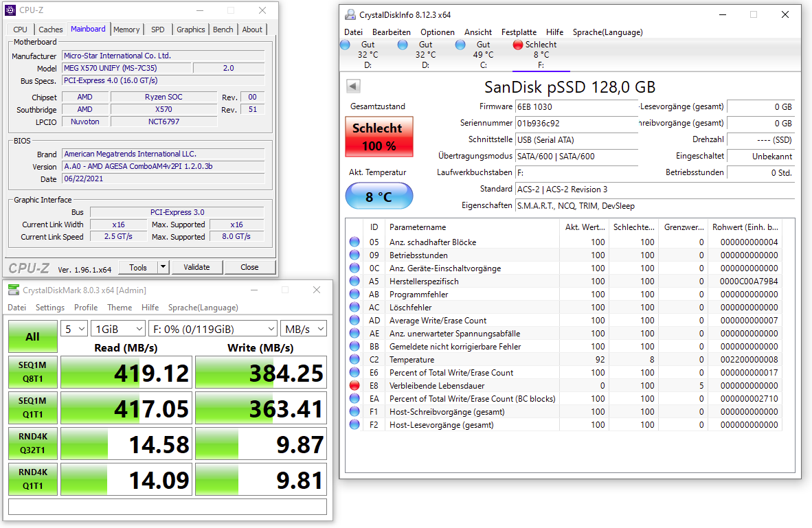Switch to the Bench tab
The width and height of the screenshot is (812, 528).
point(223,30)
